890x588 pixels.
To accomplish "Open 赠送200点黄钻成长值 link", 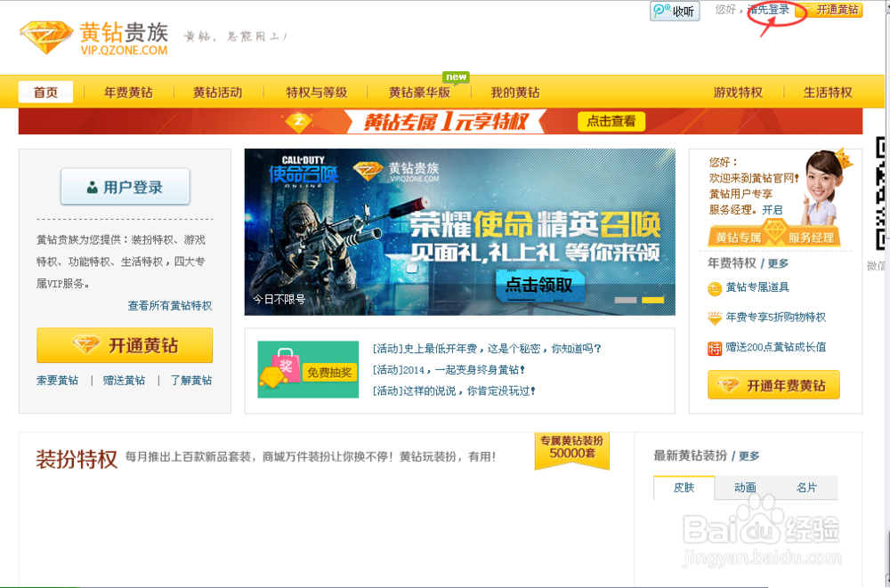I will [776, 347].
